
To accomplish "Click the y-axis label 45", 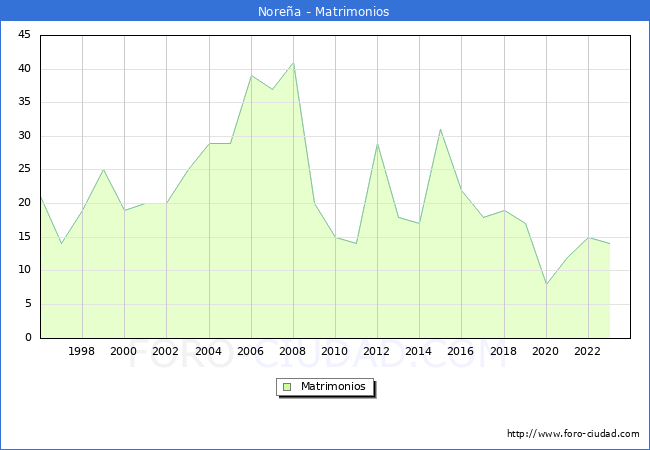I will [x=24, y=34].
